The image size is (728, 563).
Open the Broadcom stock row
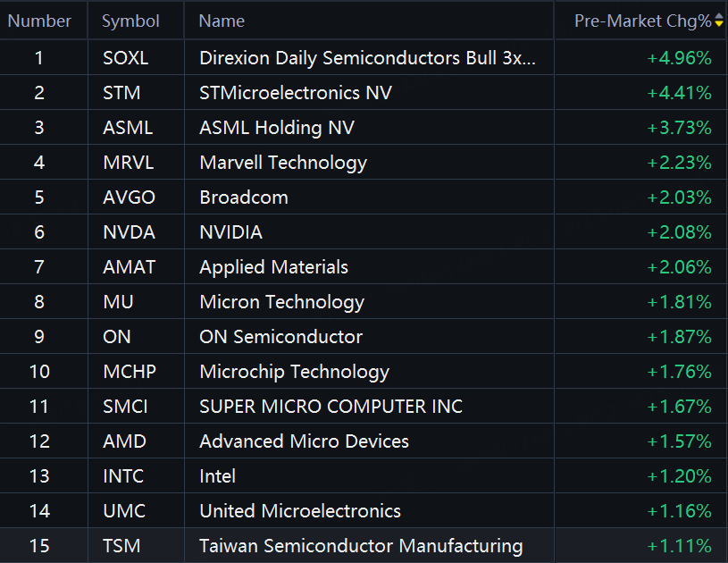tap(244, 197)
